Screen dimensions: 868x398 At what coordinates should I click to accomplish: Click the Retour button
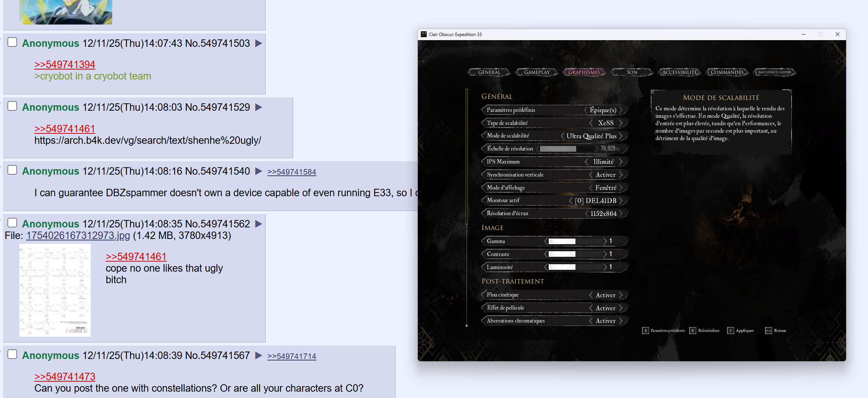776,331
